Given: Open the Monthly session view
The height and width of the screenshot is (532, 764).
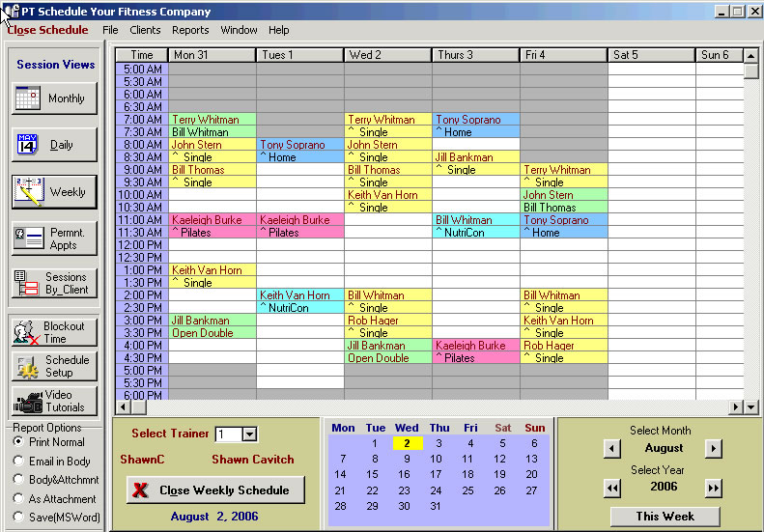Looking at the screenshot, I should pos(55,98).
